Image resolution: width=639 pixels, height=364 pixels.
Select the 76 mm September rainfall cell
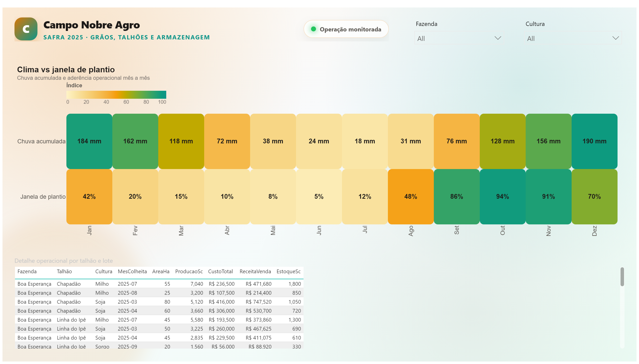tap(457, 141)
